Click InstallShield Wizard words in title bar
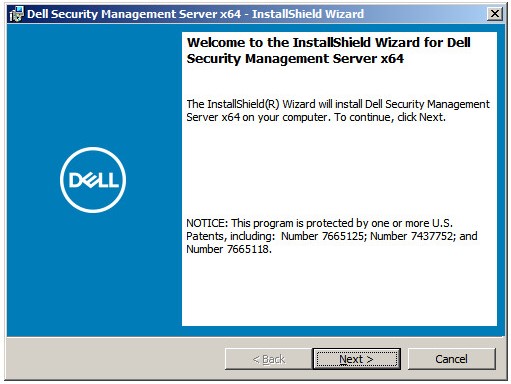511x384 pixels. (308, 14)
